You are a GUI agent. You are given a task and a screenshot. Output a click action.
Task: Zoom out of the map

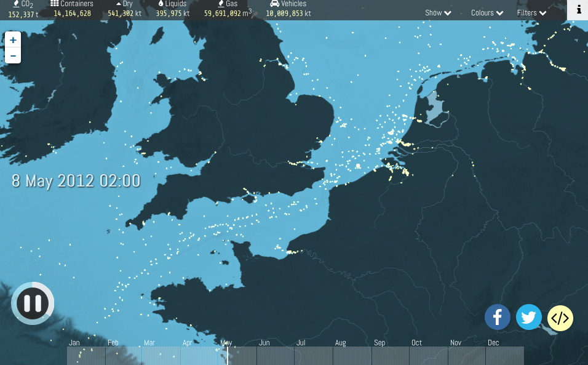click(13, 55)
